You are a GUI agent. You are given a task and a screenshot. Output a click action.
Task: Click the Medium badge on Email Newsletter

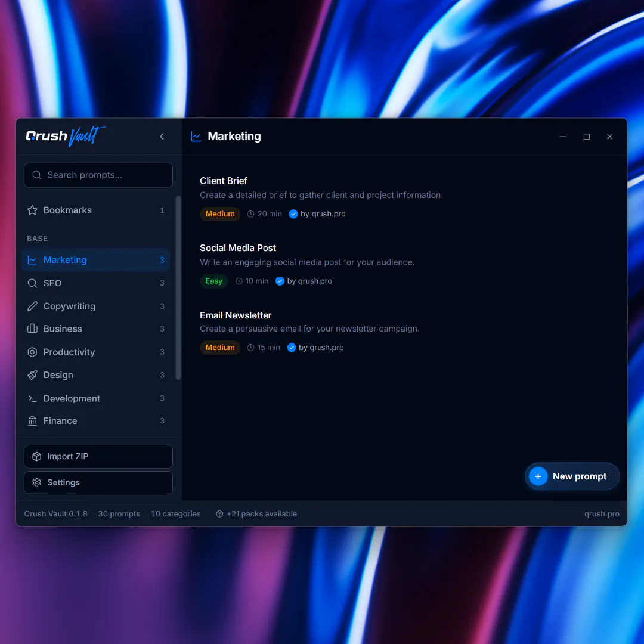click(x=219, y=348)
